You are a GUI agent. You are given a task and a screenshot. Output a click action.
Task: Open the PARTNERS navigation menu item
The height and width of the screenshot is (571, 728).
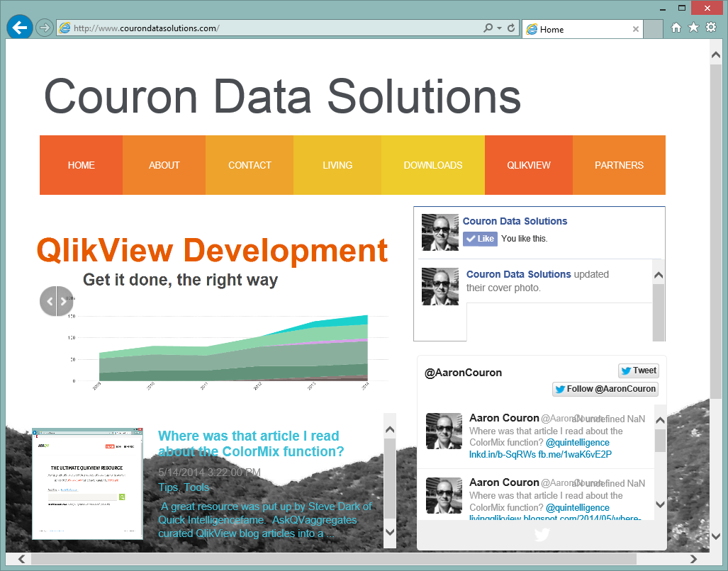click(x=619, y=165)
